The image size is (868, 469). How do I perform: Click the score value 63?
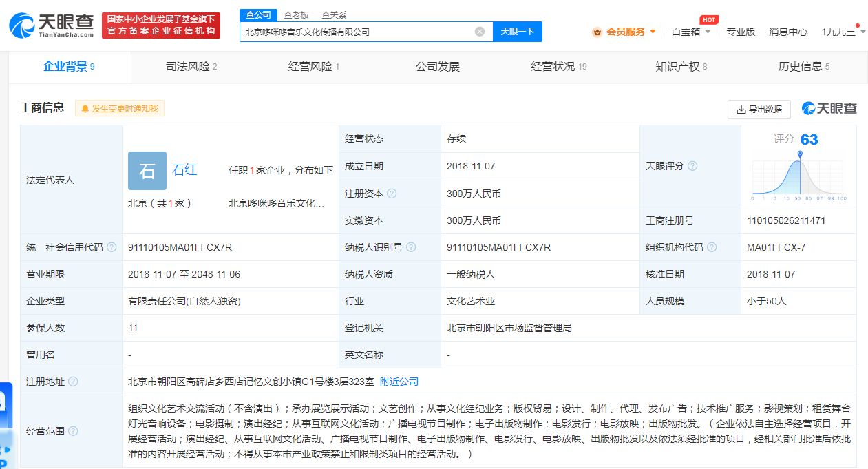click(x=809, y=140)
